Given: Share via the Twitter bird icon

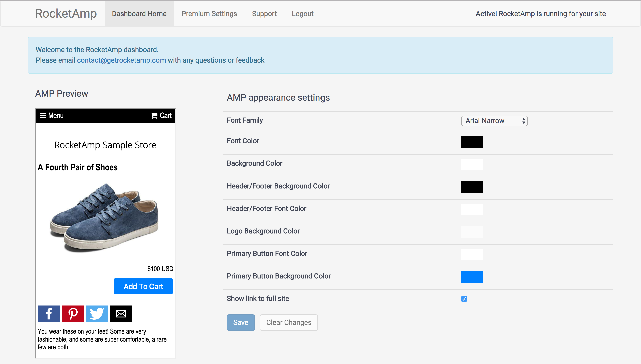Looking at the screenshot, I should (97, 314).
